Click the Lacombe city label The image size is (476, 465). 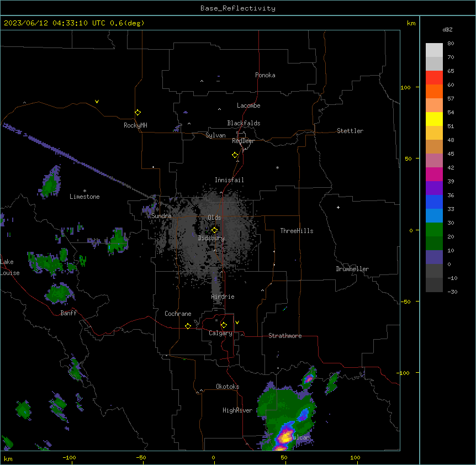pyautogui.click(x=248, y=105)
